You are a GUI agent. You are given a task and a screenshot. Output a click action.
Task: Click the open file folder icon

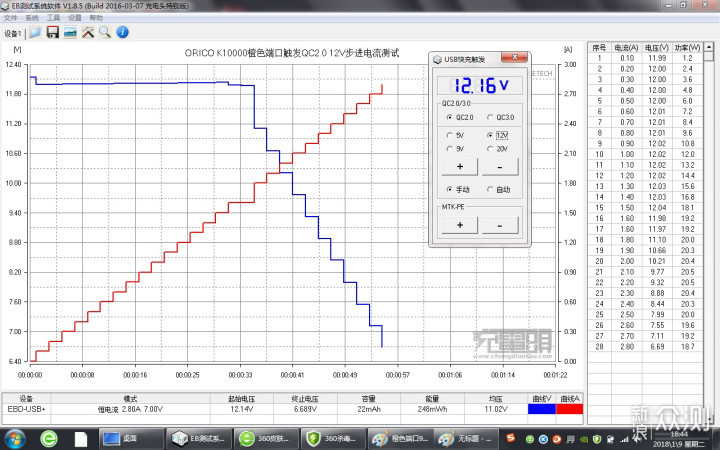coord(35,32)
